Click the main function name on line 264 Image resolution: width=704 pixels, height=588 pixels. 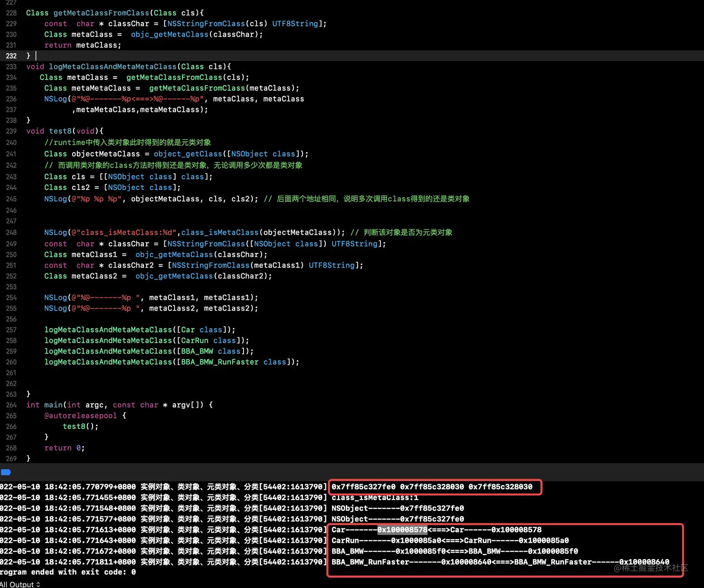coord(54,405)
